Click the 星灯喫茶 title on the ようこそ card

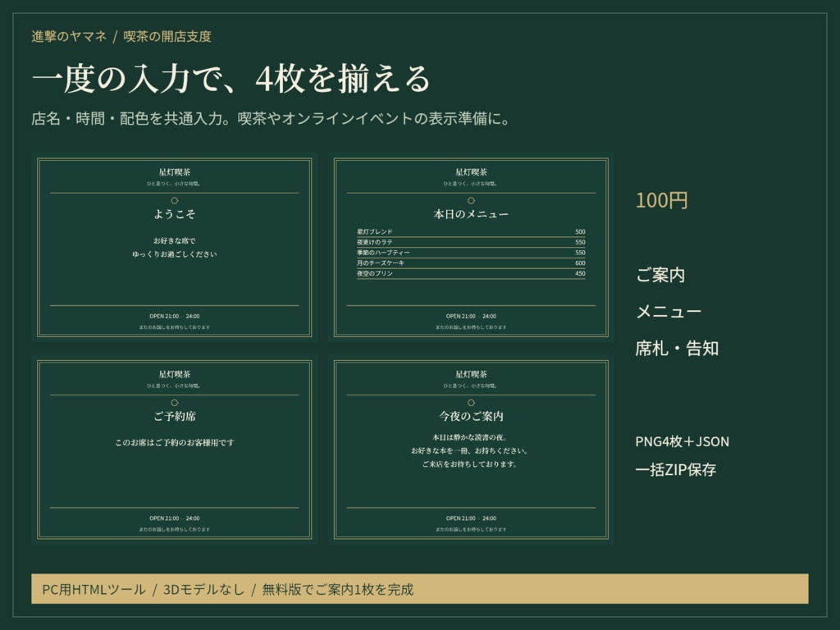click(174, 172)
